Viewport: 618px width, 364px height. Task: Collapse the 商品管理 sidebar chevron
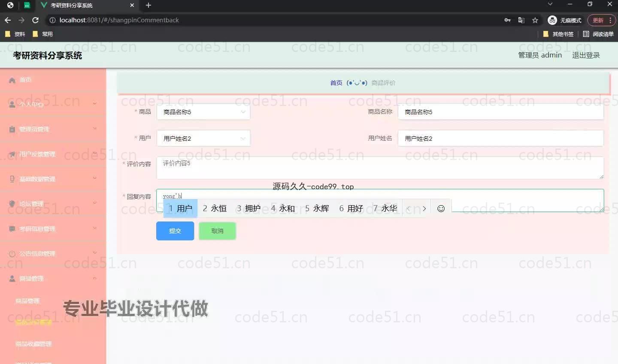pyautogui.click(x=95, y=278)
